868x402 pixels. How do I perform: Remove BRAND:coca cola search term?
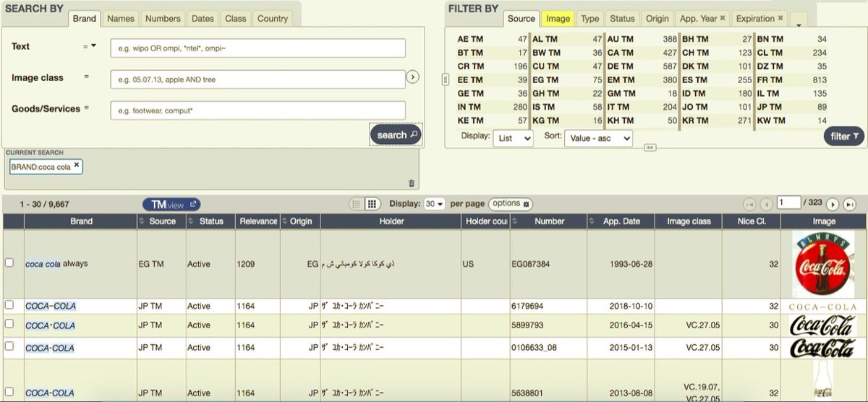77,166
